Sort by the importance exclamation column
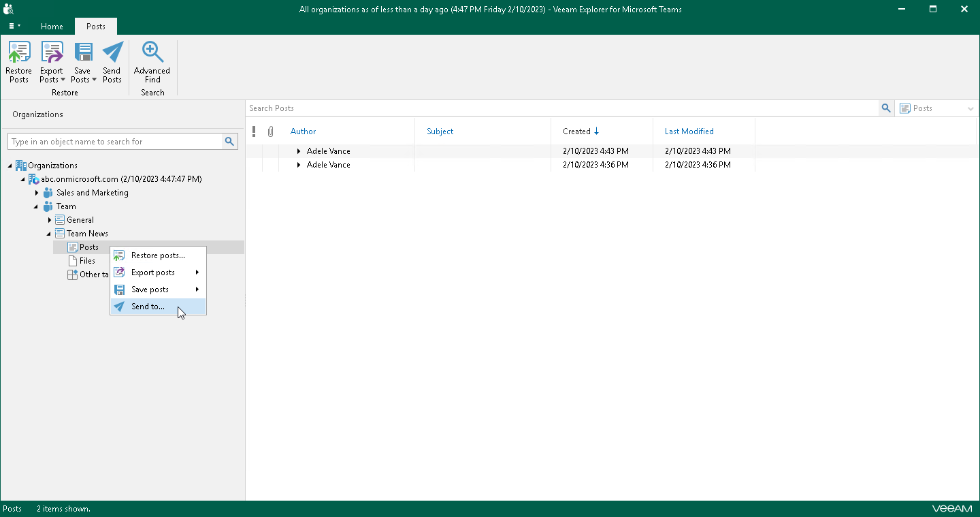Image resolution: width=980 pixels, height=517 pixels. [x=254, y=131]
